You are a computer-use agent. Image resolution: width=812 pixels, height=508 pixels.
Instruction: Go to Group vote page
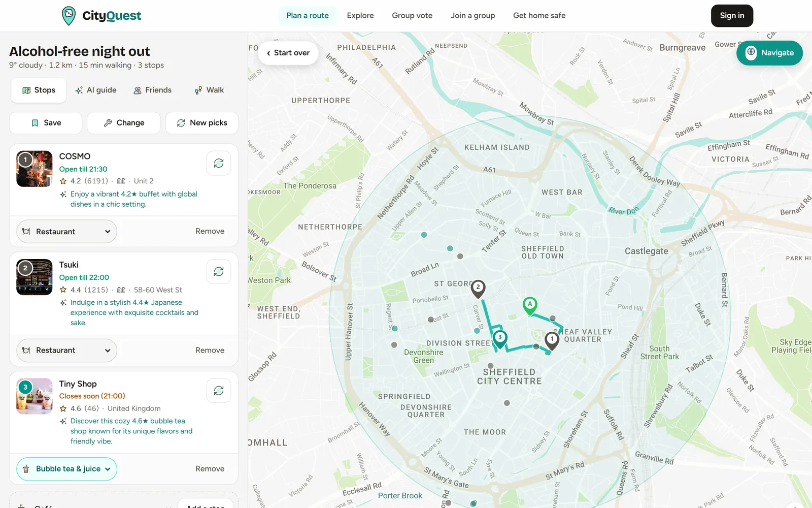[x=412, y=16]
